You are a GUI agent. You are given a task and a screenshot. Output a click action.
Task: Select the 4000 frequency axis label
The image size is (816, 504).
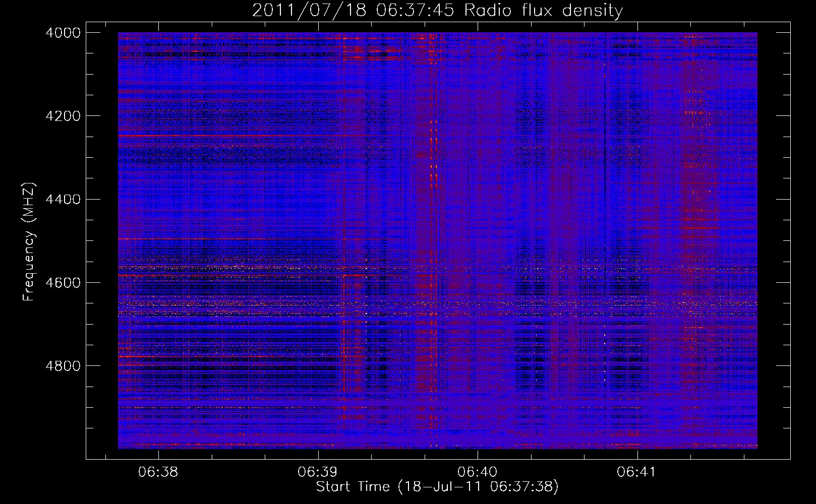coord(63,33)
